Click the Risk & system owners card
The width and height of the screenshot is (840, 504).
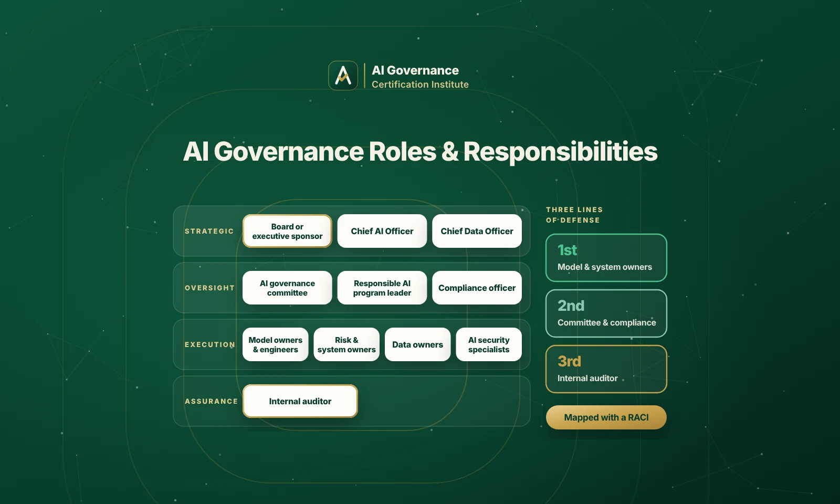tap(346, 344)
